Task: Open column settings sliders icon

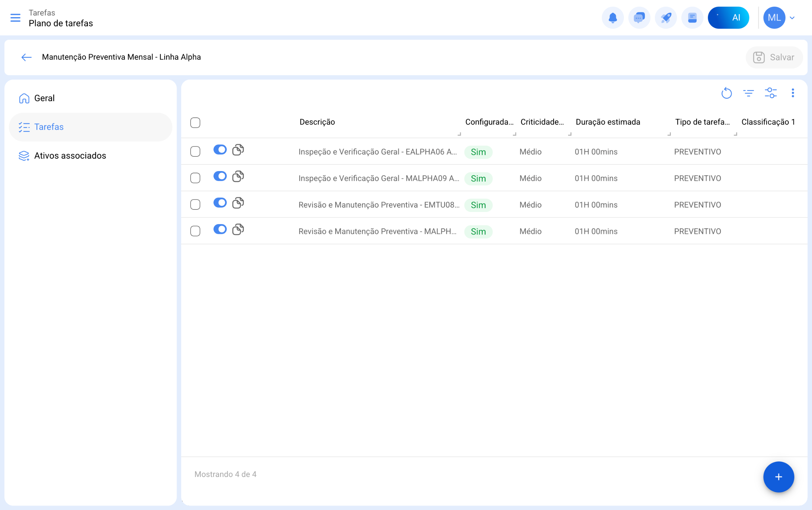Action: coord(770,93)
